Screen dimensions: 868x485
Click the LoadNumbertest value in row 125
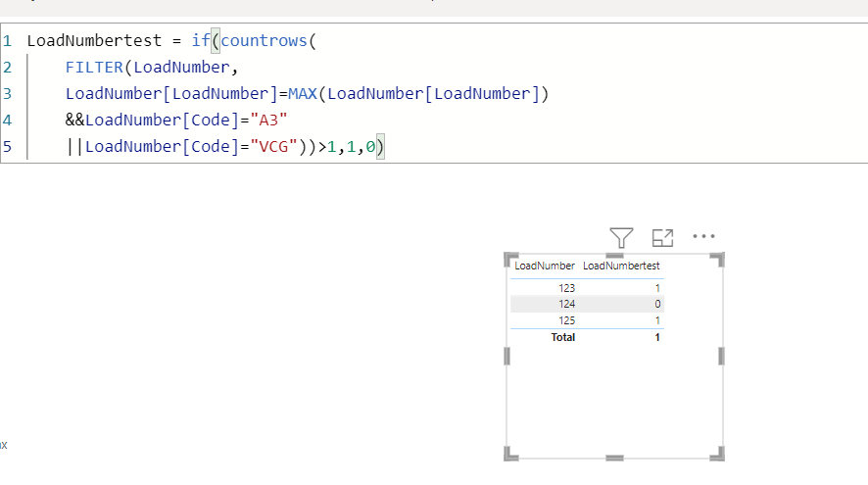(657, 320)
